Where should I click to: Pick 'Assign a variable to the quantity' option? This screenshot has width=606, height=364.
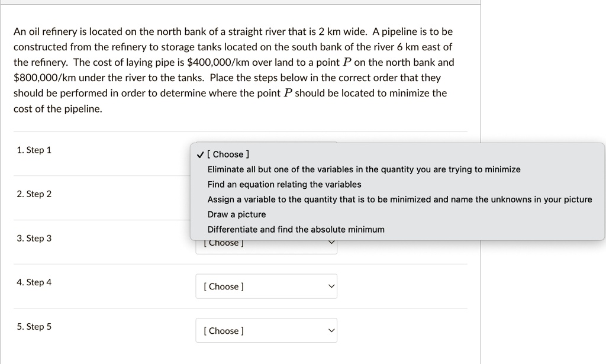click(399, 199)
